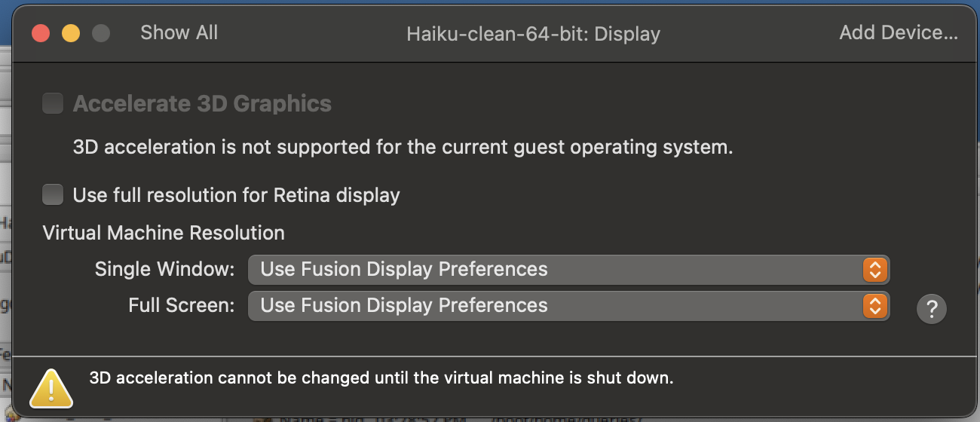The width and height of the screenshot is (980, 422).
Task: Minimize the window with the yellow button
Action: tap(71, 33)
